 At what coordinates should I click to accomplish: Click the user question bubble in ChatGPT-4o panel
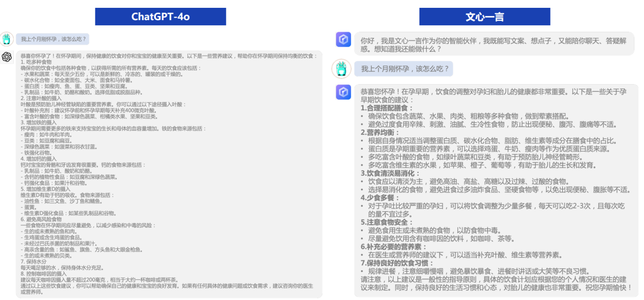tap(52, 39)
